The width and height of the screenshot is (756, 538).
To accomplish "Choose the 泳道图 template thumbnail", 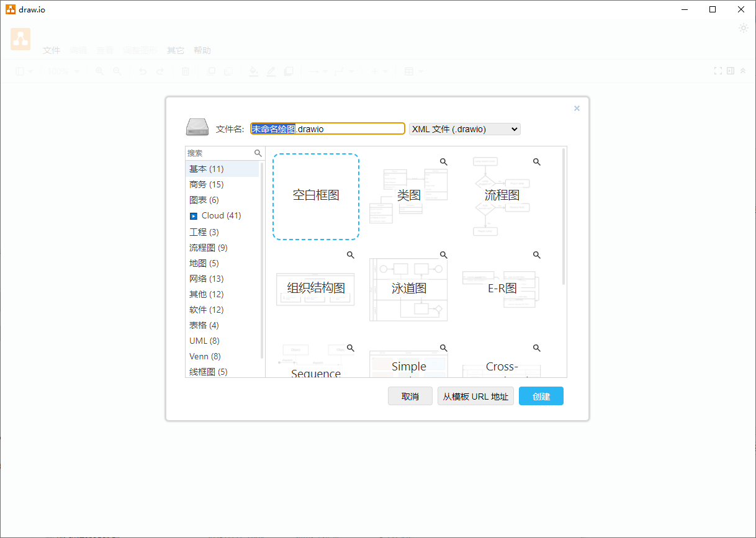I will point(409,290).
